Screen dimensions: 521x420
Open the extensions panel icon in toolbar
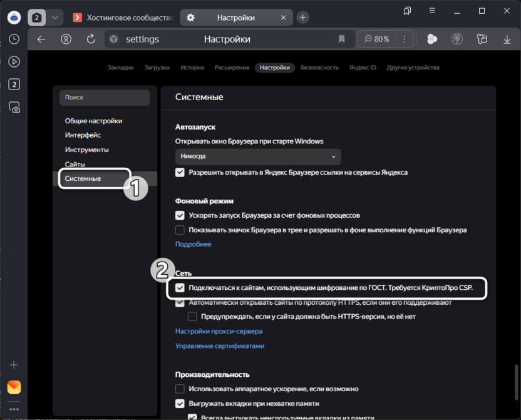[x=482, y=39]
